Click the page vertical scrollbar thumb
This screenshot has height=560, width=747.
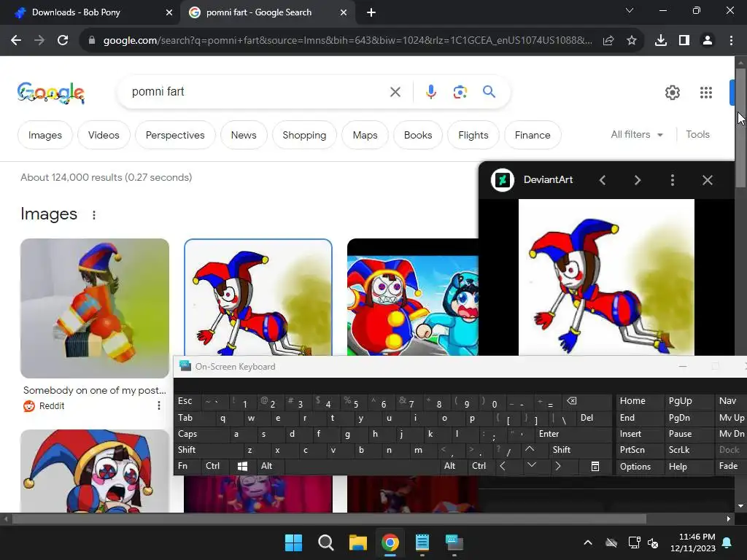pyautogui.click(x=740, y=128)
